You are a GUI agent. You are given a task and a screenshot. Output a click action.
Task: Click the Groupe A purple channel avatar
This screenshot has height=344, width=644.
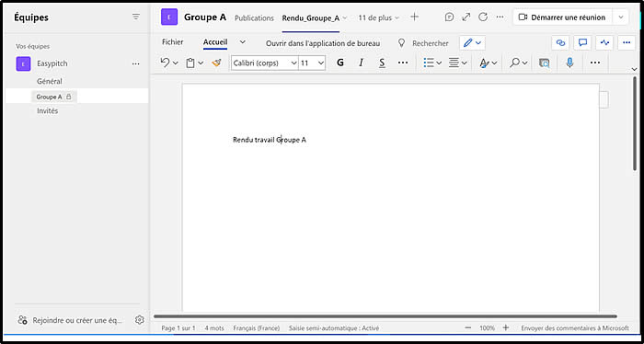coord(169,17)
